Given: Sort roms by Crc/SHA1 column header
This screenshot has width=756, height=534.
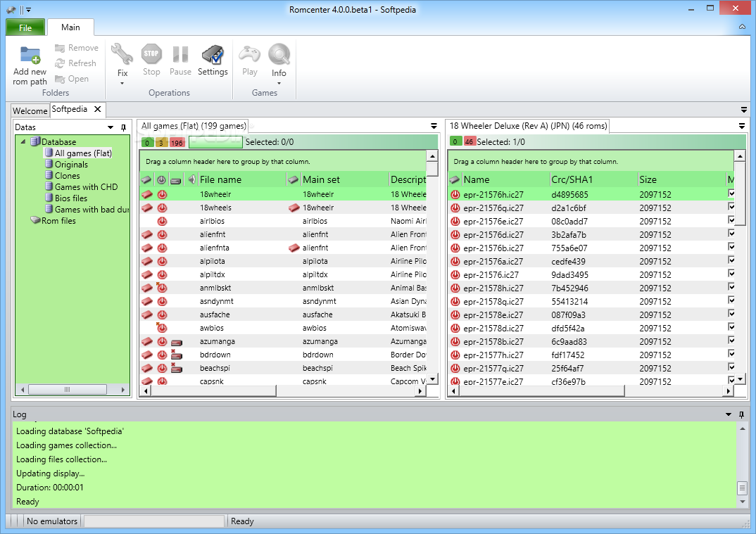Looking at the screenshot, I should point(593,180).
